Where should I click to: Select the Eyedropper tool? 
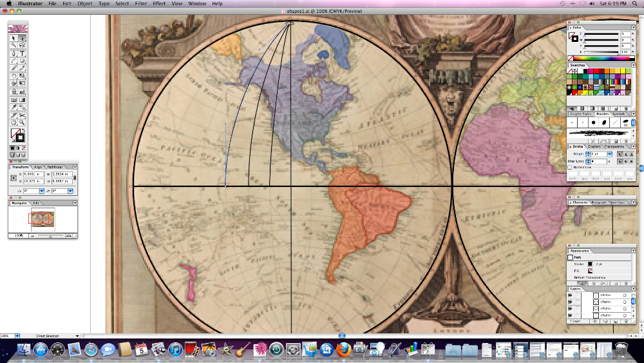tap(14, 107)
